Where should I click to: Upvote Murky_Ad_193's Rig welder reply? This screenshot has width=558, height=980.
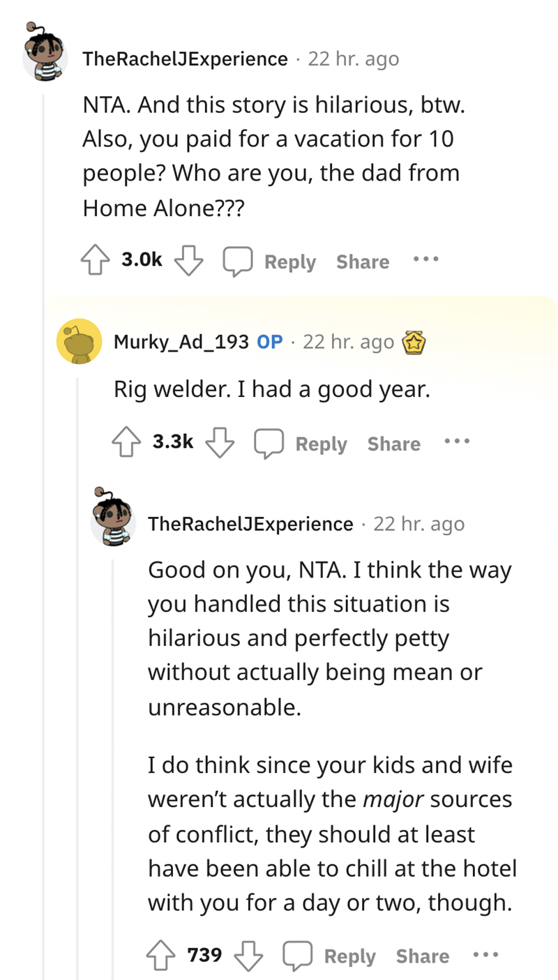click(x=128, y=443)
